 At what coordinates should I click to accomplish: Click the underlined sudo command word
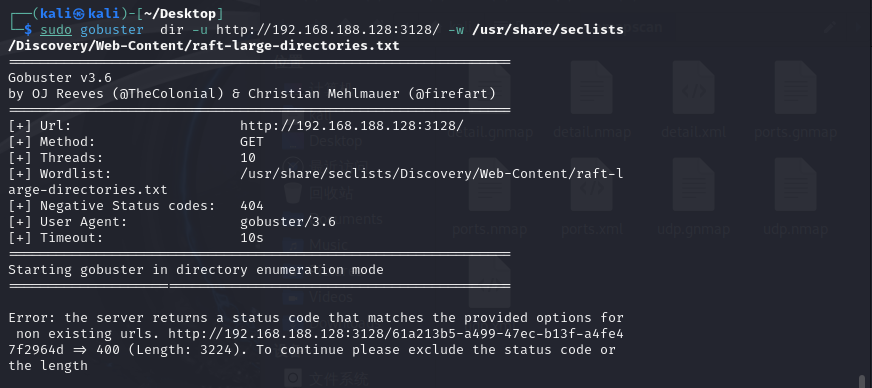pos(56,29)
